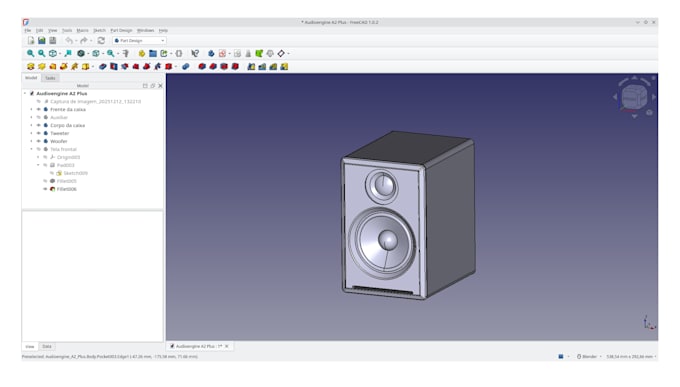
Task: Open the Part Design workbench dropdown
Action: tap(139, 40)
